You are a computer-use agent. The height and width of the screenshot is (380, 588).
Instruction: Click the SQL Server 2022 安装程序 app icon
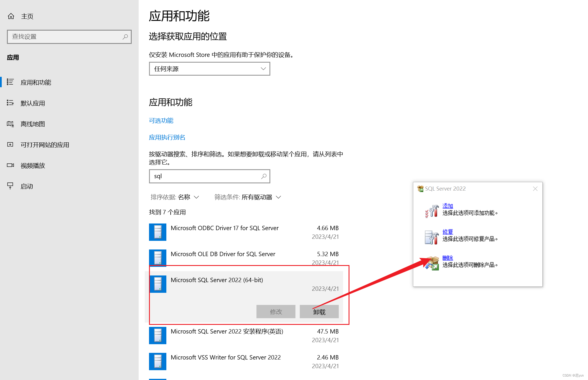coord(158,336)
